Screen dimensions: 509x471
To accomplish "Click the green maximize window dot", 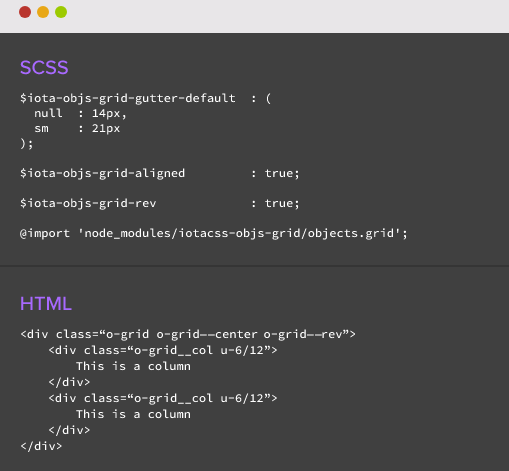I will 61,12.
